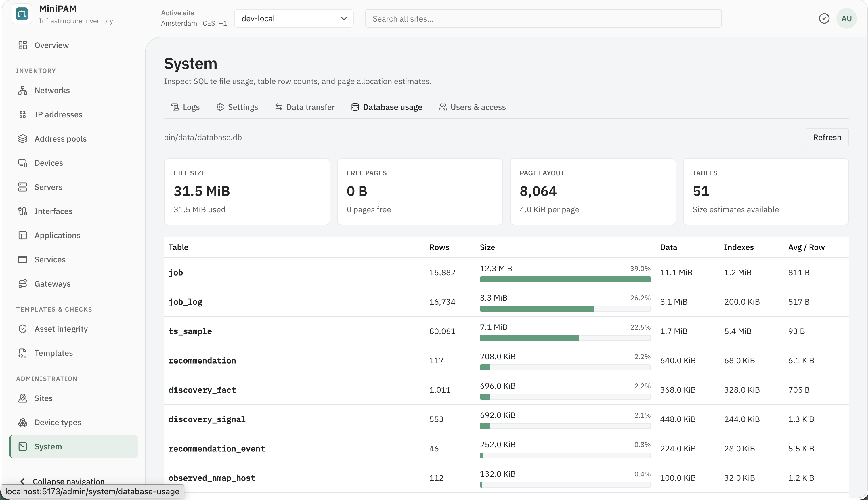Click the MiniPAM logo icon

tap(22, 14)
